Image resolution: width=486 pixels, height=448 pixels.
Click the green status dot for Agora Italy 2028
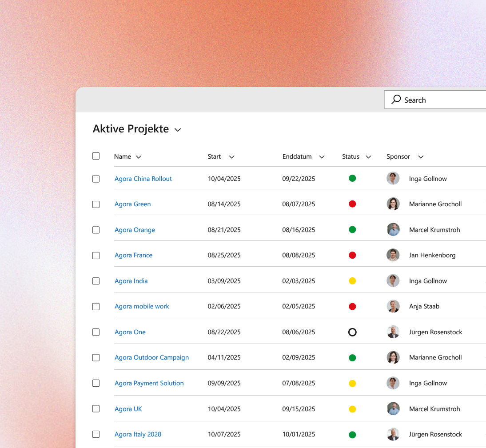click(352, 435)
